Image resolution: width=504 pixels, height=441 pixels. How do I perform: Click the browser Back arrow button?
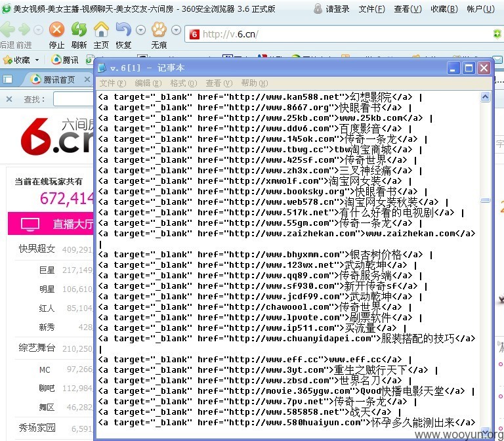pos(7,30)
